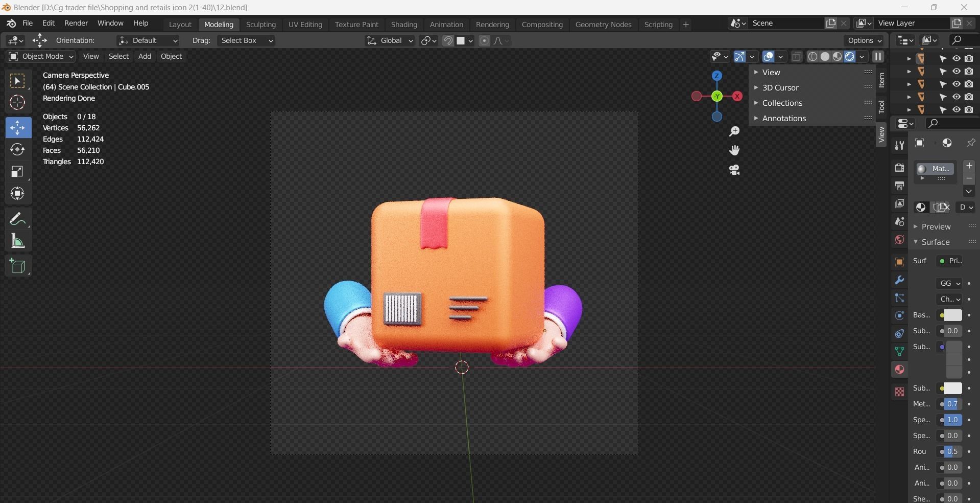Activate the Annotate pencil tool

click(18, 219)
